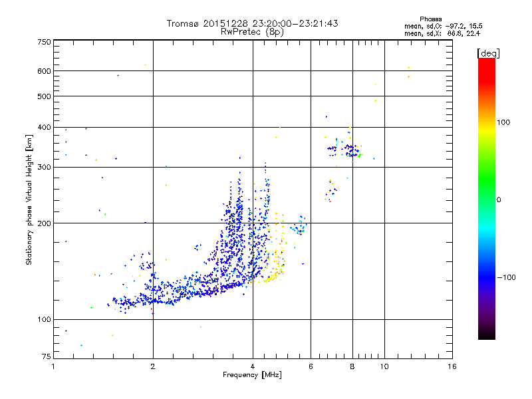The image size is (532, 399).
Task: Click the x-axis tick label '10'
Action: [x=384, y=366]
